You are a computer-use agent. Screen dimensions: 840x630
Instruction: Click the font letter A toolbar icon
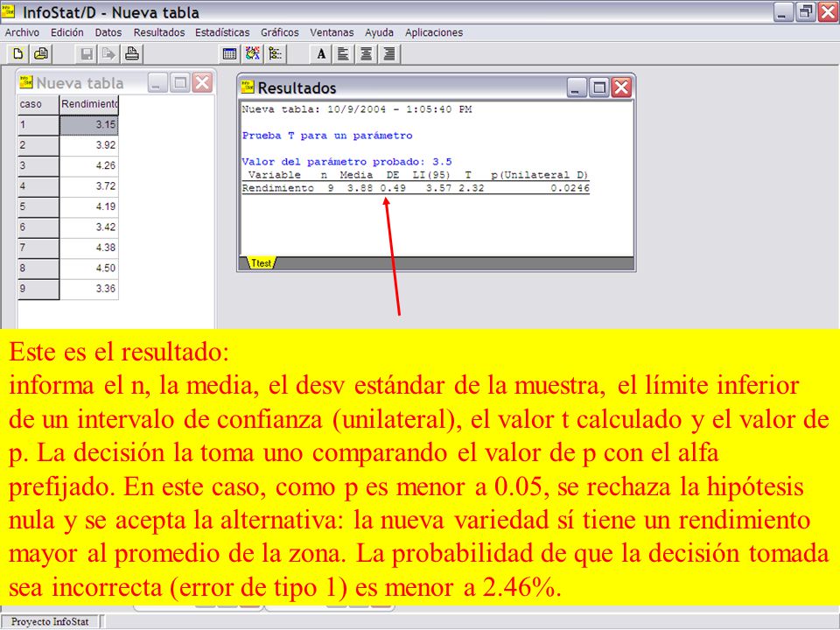point(320,53)
